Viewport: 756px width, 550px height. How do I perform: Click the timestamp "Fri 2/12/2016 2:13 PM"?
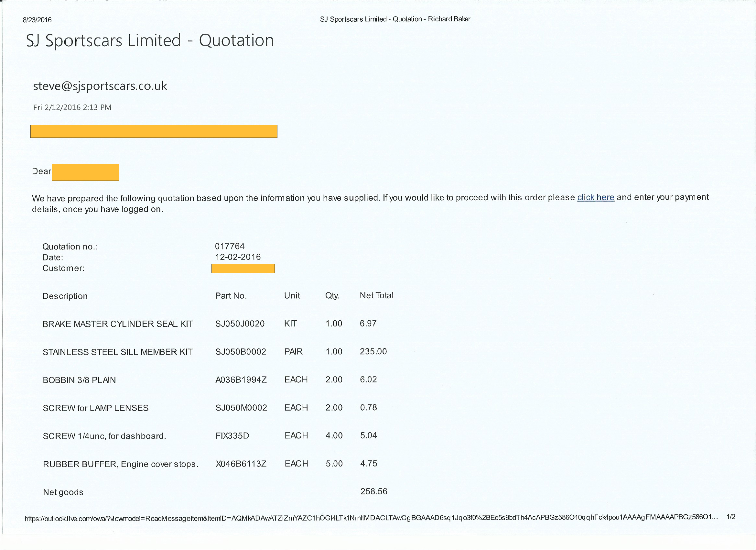[72, 107]
